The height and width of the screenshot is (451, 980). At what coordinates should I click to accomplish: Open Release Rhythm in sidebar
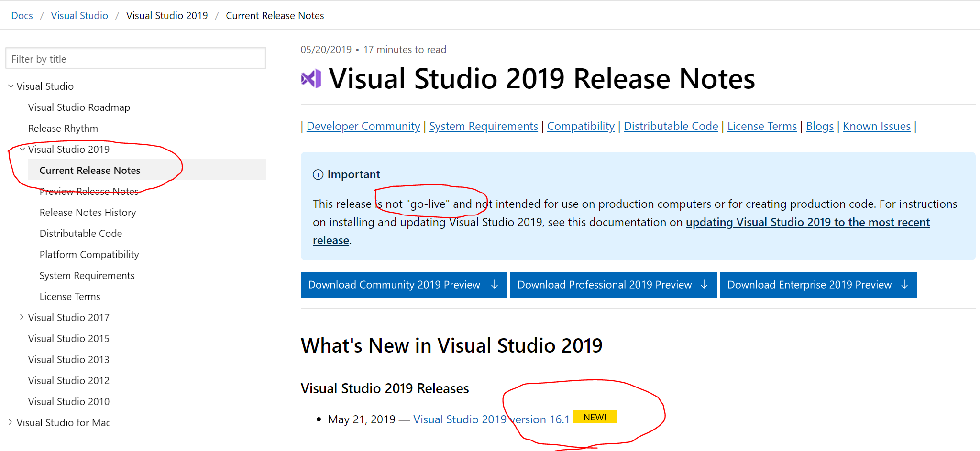point(63,128)
